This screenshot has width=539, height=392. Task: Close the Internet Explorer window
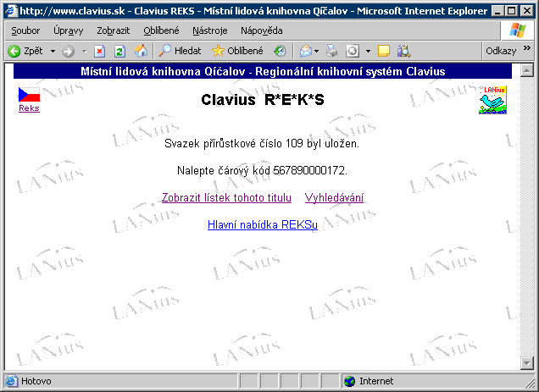coord(526,11)
